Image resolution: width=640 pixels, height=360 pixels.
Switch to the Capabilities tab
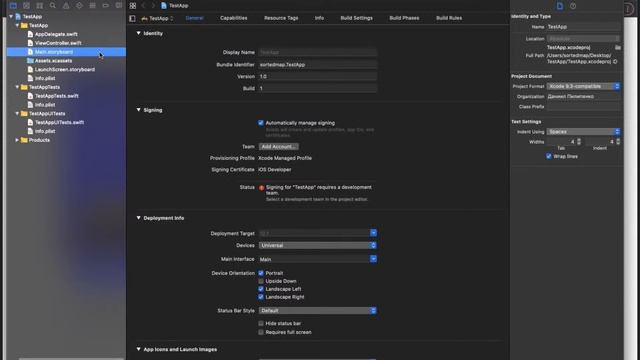(x=233, y=18)
